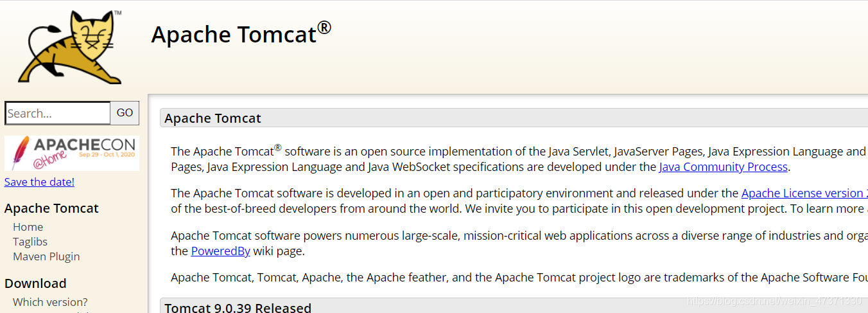Click the 'Apache Tomcat' content section header
The width and height of the screenshot is (868, 313).
[x=514, y=118]
